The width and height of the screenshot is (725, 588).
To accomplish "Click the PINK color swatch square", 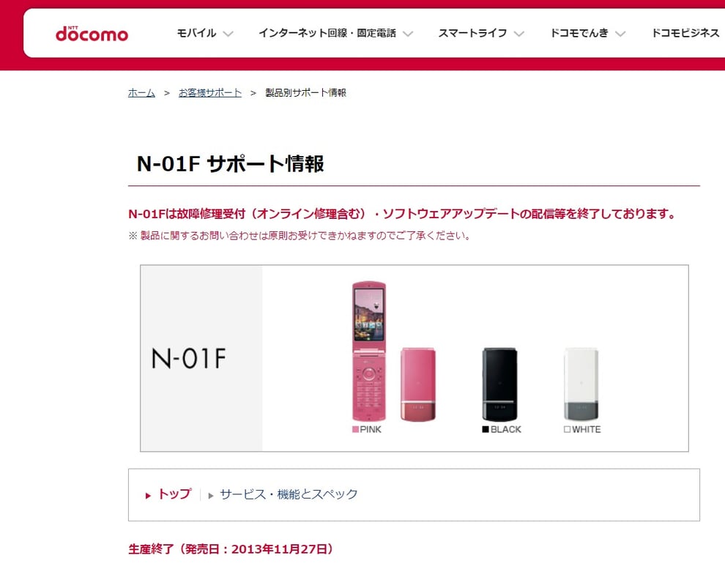I will pos(355,430).
